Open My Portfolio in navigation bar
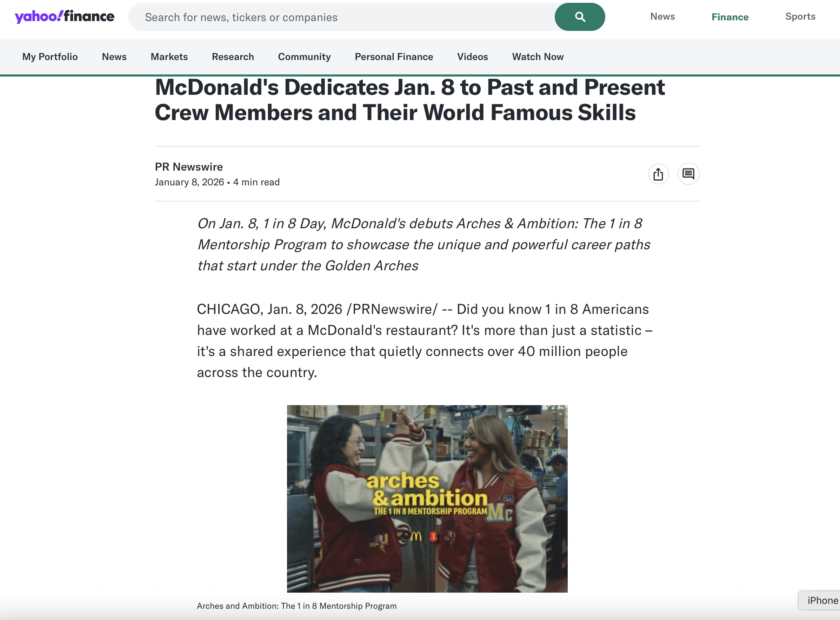 (x=50, y=57)
